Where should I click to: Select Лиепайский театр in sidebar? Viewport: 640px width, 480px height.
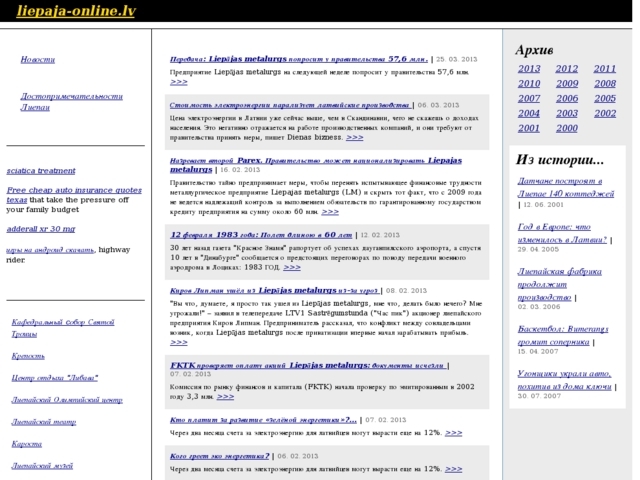tap(43, 422)
